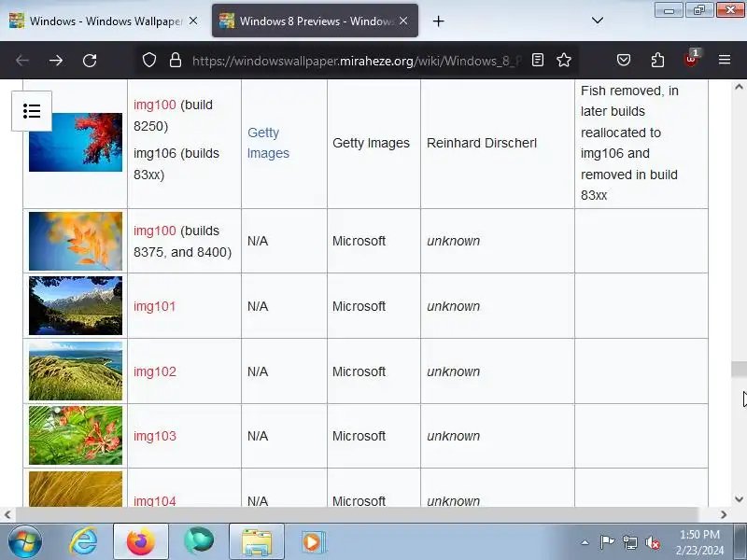The width and height of the screenshot is (747, 560).
Task: Open muted volume speaker icon
Action: 652,542
